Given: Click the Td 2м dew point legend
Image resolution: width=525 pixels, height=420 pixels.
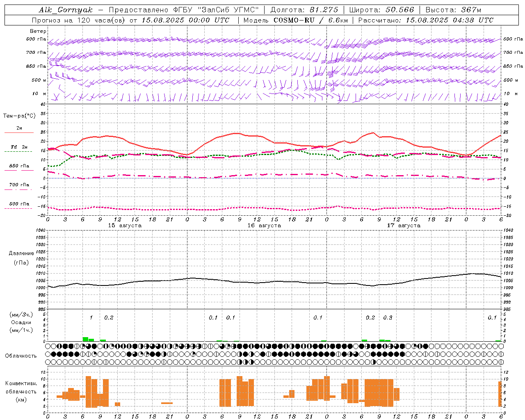Looking at the screenshot, I should point(19,147).
